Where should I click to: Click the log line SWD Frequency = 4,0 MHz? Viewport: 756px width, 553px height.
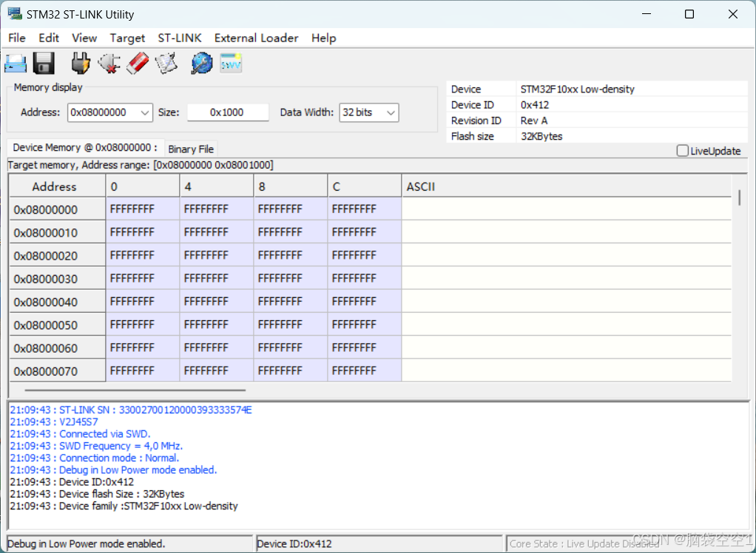click(x=96, y=446)
